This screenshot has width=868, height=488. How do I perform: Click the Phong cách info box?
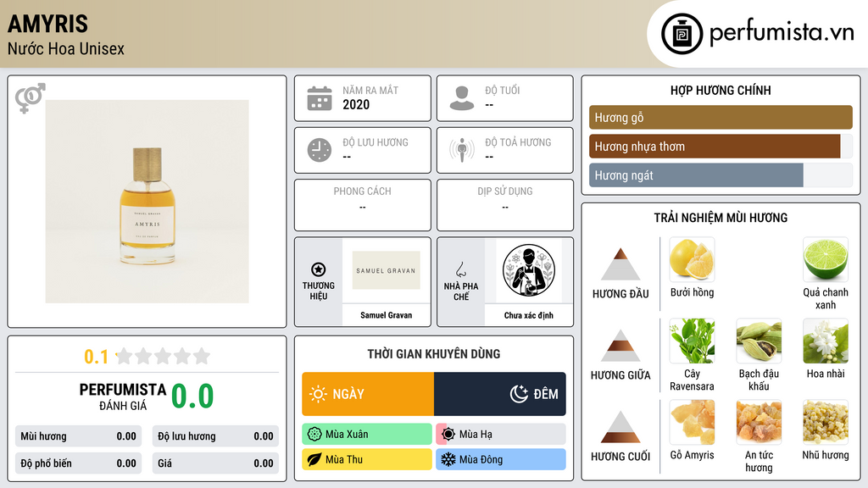(363, 205)
